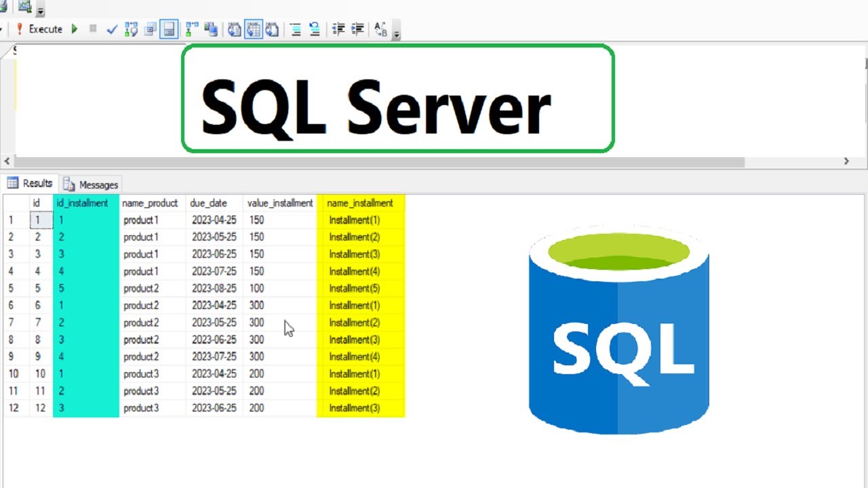Toggle IntelliSense Enabled toolbar icon

point(169,29)
